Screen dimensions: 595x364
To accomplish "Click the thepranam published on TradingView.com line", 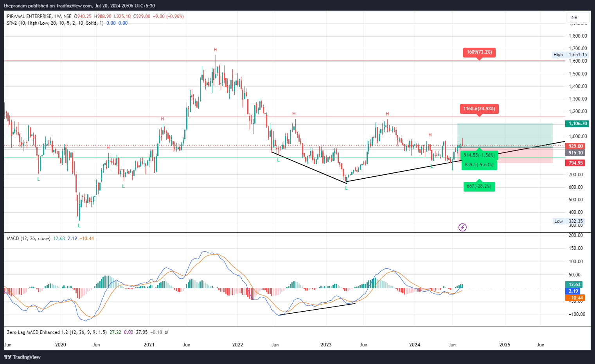I will point(79,5).
